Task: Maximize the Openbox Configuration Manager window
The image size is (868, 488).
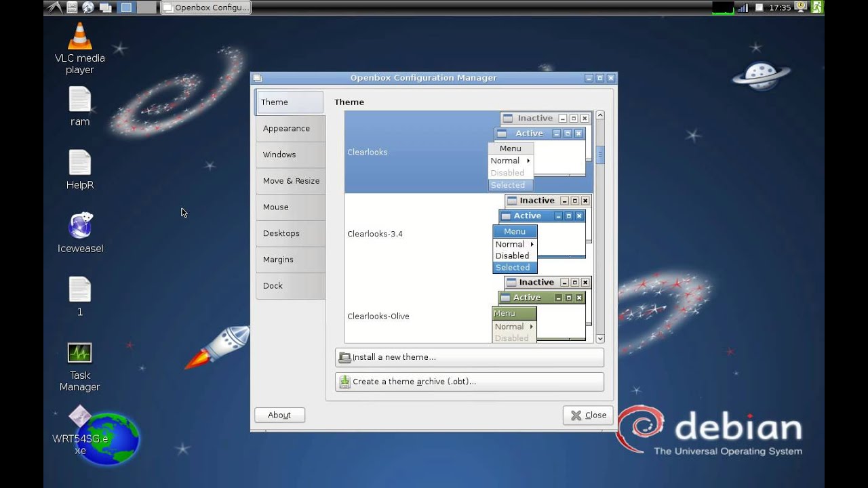Action: [599, 78]
